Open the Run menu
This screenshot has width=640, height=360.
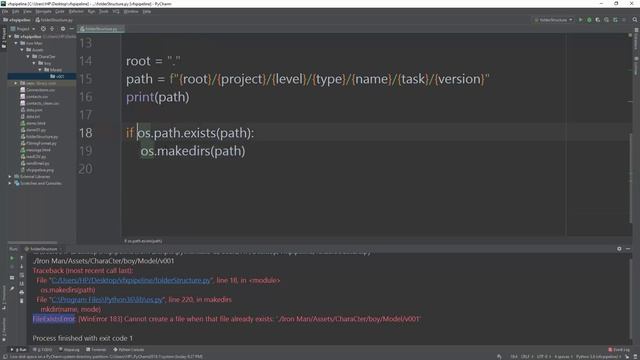click(x=91, y=11)
